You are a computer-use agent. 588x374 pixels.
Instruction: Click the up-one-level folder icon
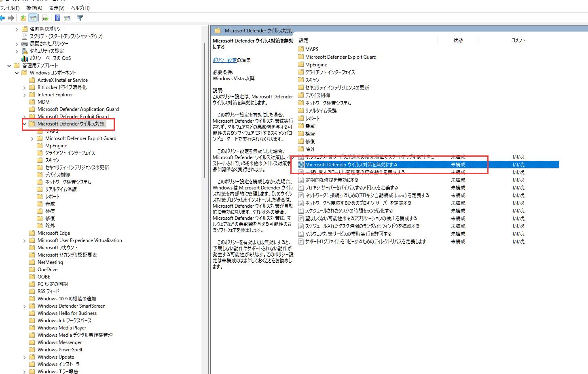(x=23, y=18)
